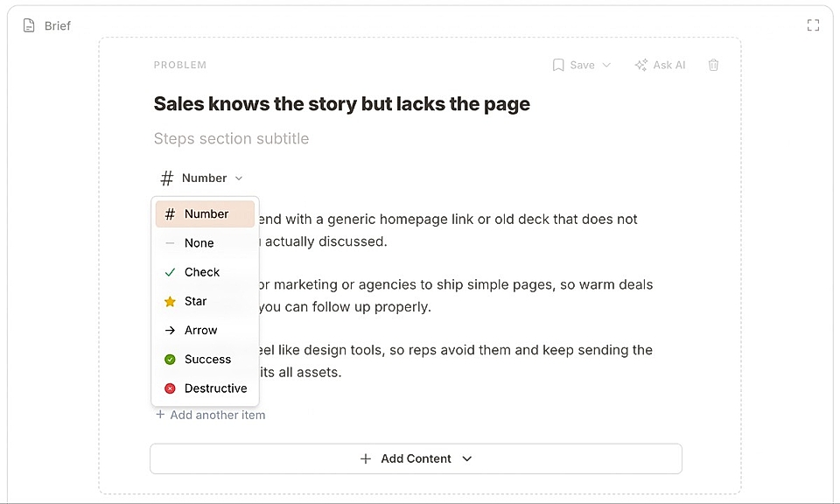
Task: Click the hash icon beside Number
Action: point(166,178)
